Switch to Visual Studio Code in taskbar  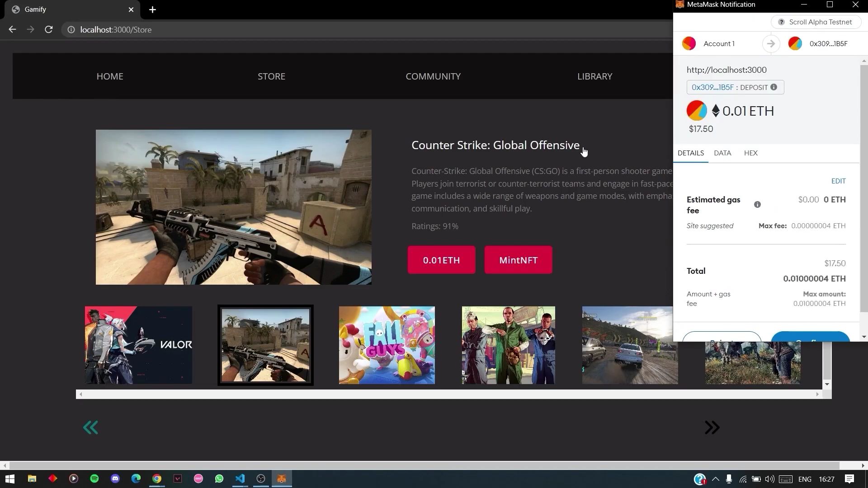pyautogui.click(x=240, y=479)
